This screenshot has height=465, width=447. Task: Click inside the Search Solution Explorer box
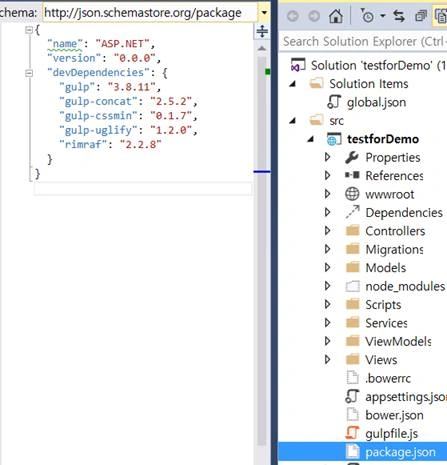point(363,42)
